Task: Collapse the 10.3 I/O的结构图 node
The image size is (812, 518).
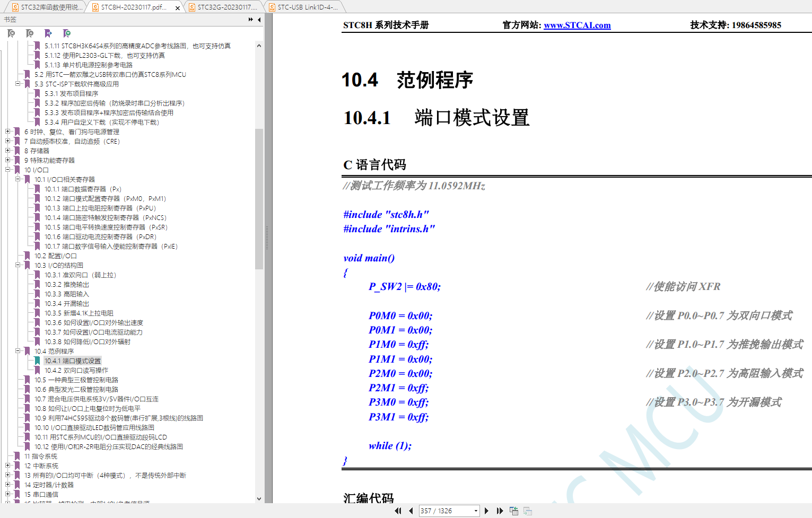Action: point(18,265)
